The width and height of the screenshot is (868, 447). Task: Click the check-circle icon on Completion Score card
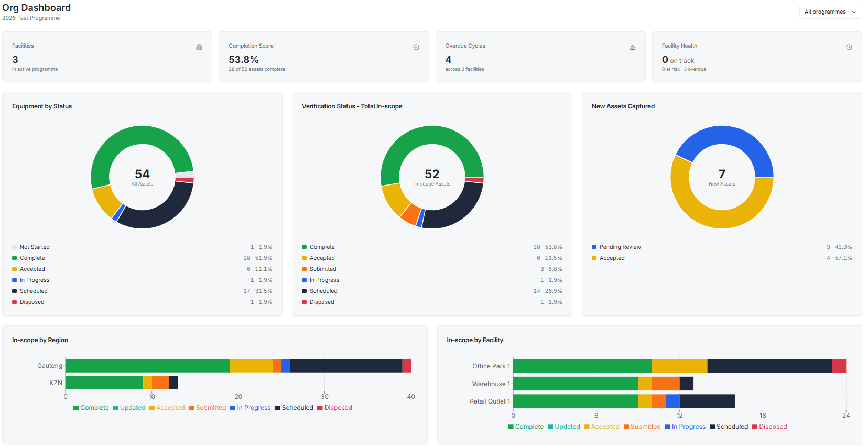tap(416, 47)
